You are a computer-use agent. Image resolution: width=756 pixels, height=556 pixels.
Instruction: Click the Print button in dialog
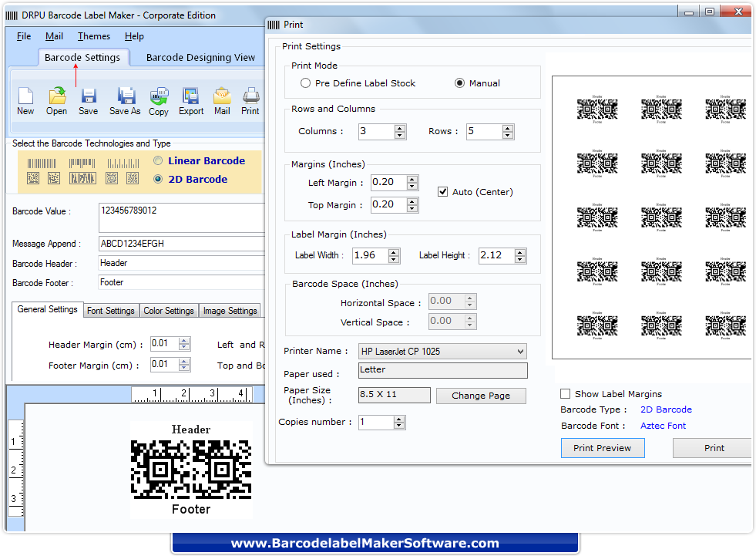(x=714, y=448)
